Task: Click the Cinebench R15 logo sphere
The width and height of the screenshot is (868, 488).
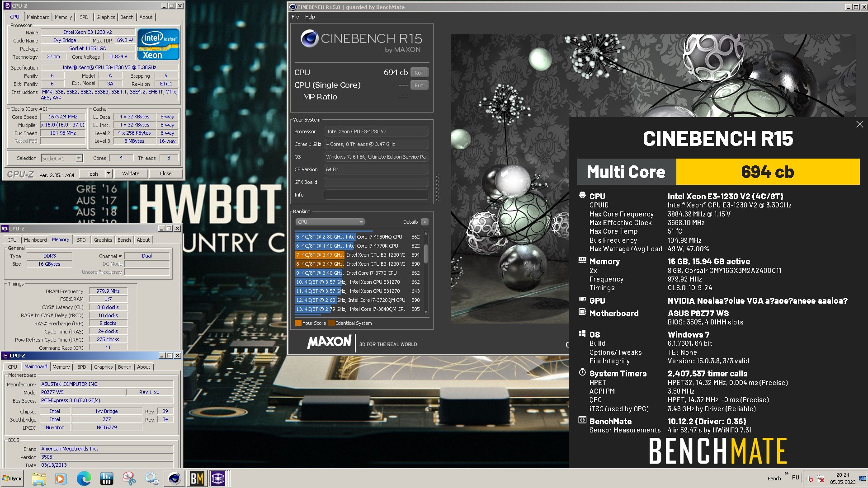Action: point(310,39)
